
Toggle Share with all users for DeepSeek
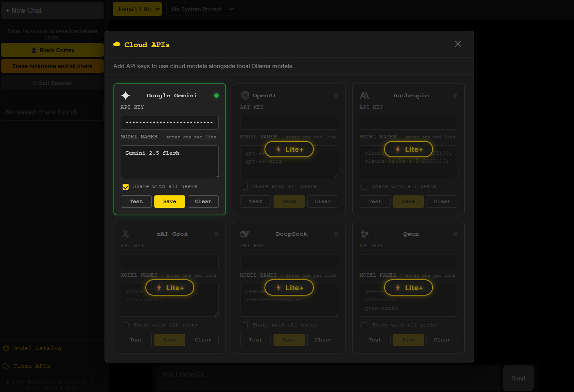pos(245,325)
